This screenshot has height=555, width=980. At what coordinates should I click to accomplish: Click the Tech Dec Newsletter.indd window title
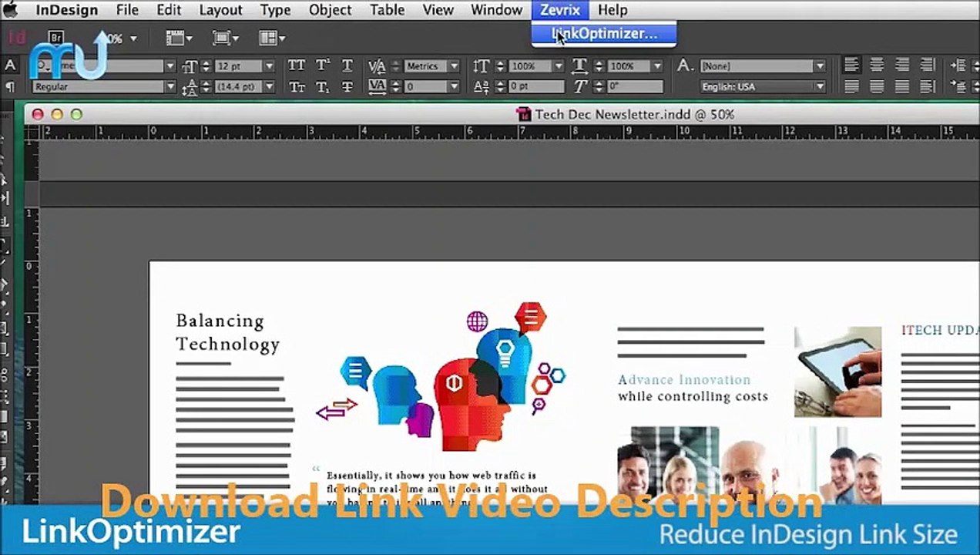click(x=634, y=114)
